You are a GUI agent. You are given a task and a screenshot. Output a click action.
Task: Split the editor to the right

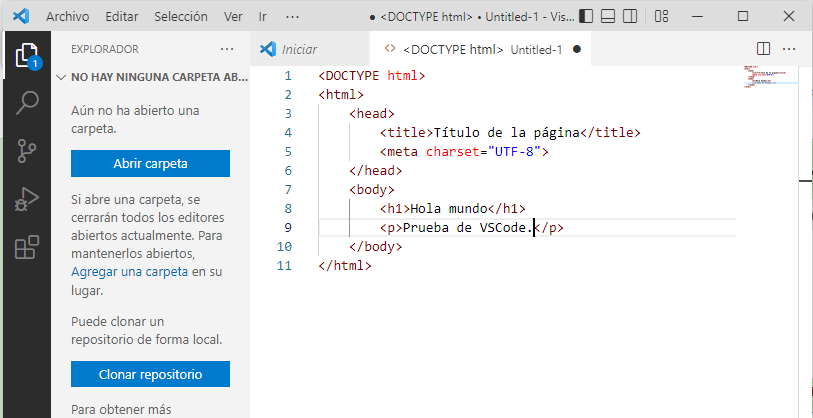point(763,49)
